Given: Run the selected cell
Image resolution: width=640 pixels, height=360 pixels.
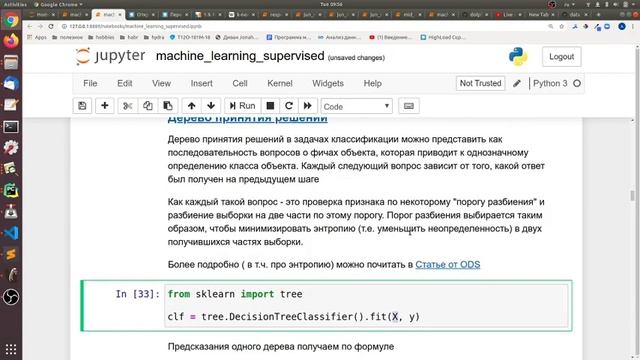Looking at the screenshot, I should 242,106.
